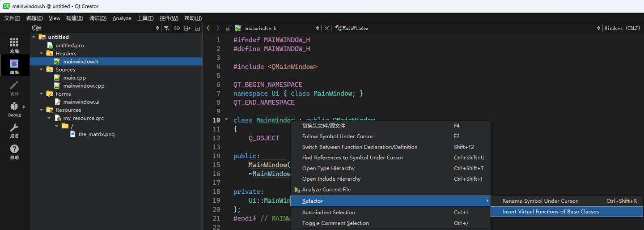Viewport: 644px width, 230px height.
Task: Switch to Edit mode in sidebar
Action: 14,66
